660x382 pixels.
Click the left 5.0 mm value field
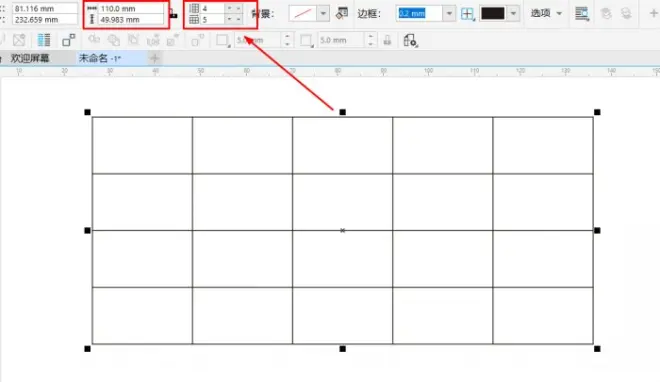pos(258,40)
